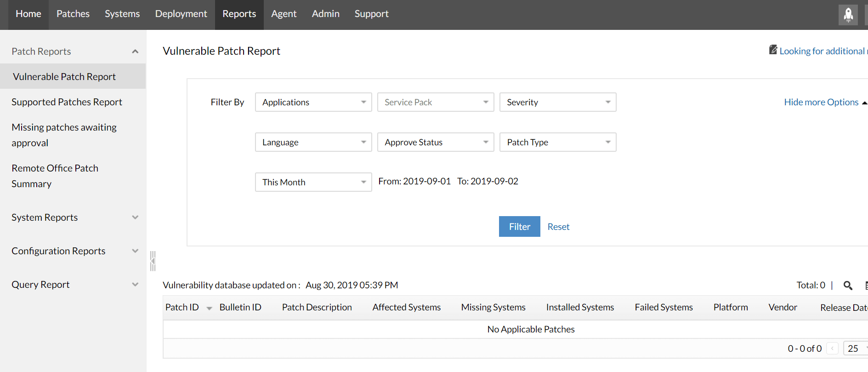
Task: Click the search magnifier icon above table
Action: tap(848, 286)
